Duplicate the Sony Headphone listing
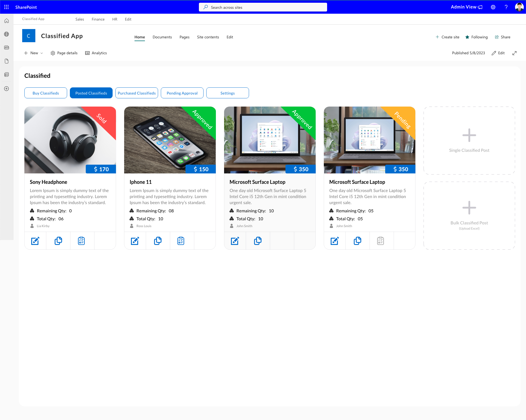526x420 pixels. pyautogui.click(x=58, y=241)
